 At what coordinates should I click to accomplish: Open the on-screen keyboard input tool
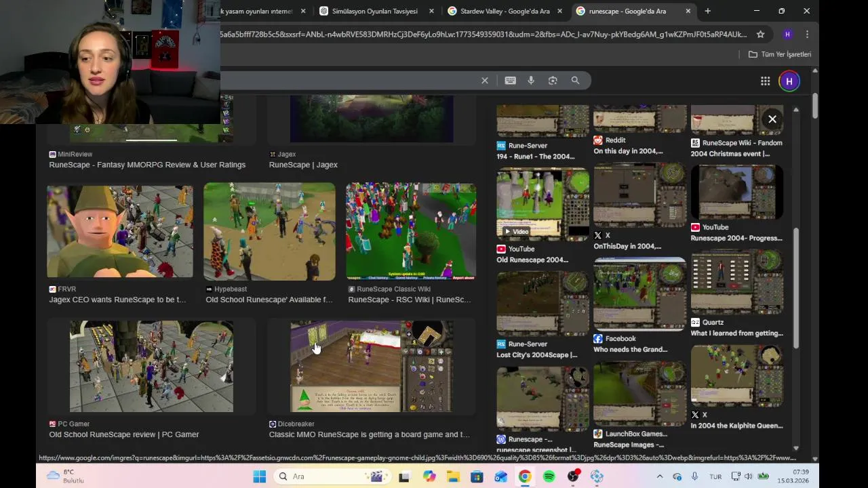tap(510, 81)
